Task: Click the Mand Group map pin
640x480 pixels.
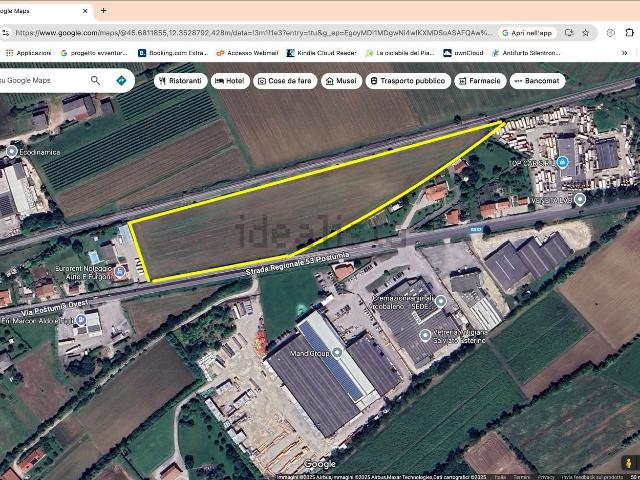Action: click(x=337, y=352)
